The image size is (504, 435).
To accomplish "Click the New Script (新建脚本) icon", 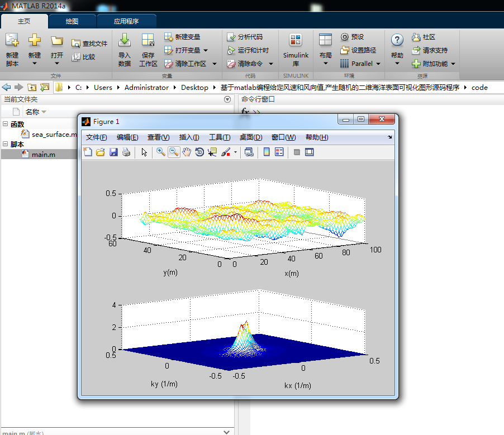I will (12, 40).
